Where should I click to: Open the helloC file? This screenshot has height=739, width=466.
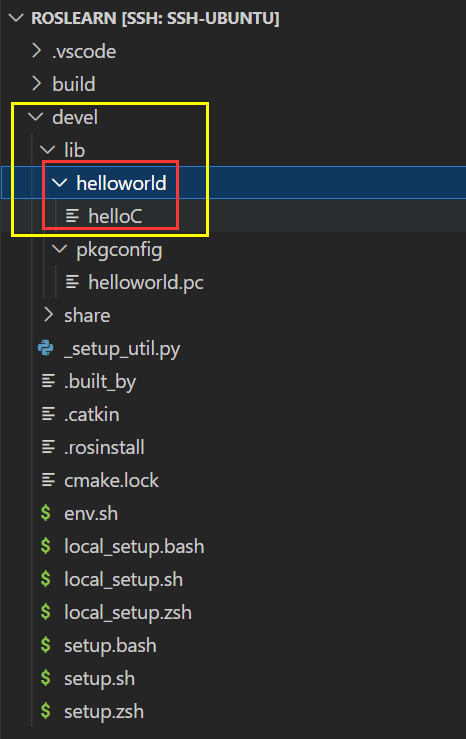tap(115, 216)
